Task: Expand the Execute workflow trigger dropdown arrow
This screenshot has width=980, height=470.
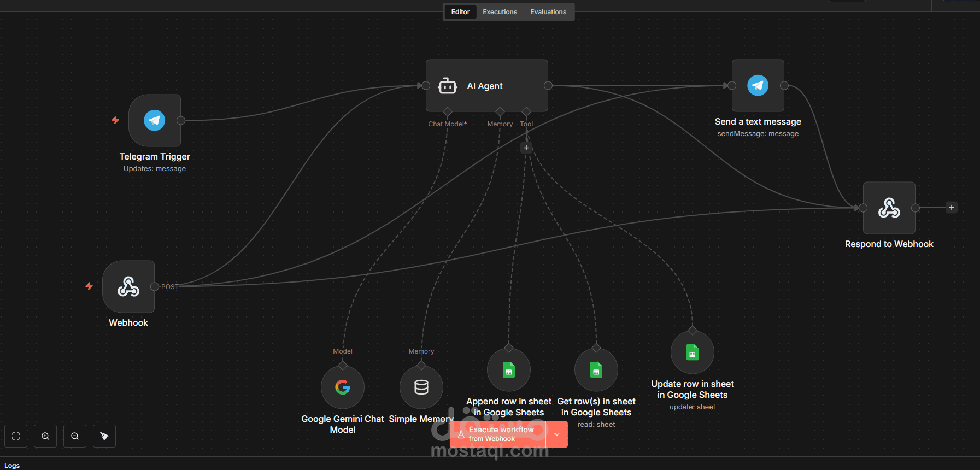Action: coord(557,434)
